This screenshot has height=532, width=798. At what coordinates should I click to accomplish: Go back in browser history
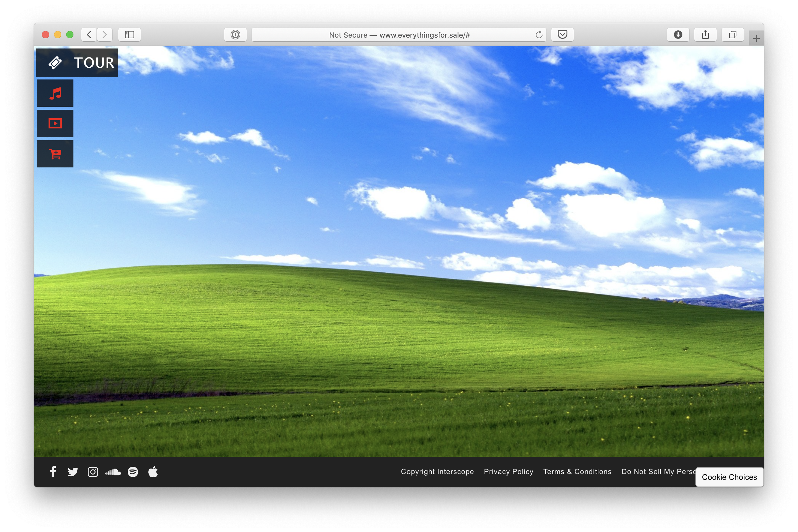(89, 35)
